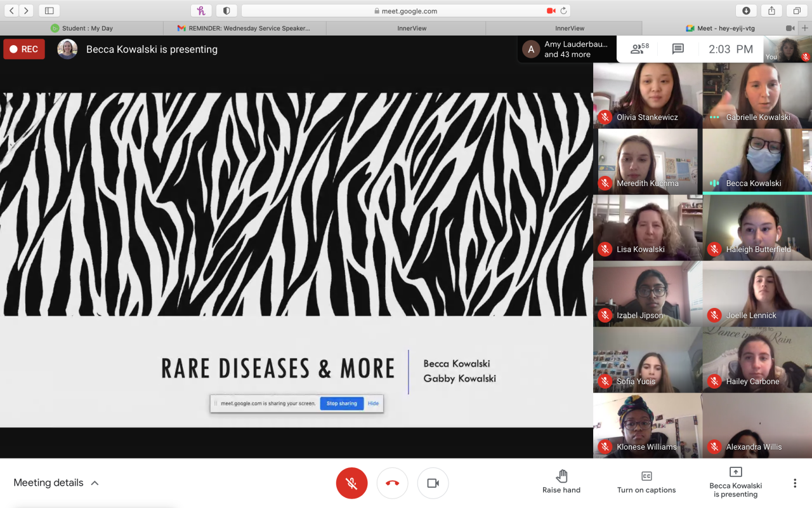Click the blue Stop sharing button

(x=341, y=403)
